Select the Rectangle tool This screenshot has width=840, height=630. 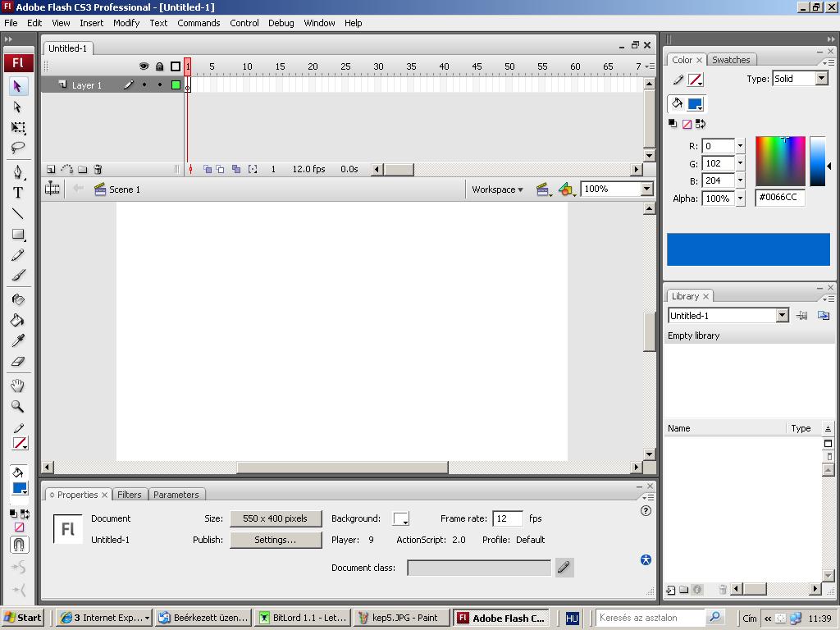pos(18,234)
